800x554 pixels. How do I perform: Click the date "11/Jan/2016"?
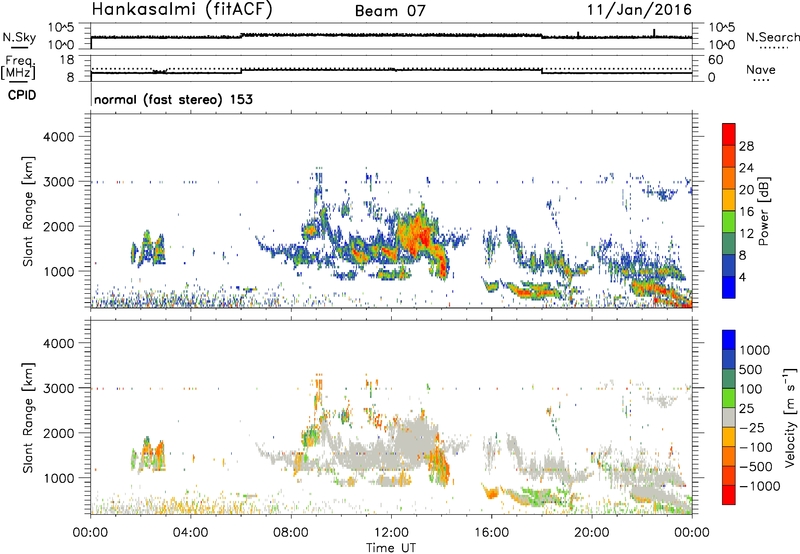[639, 9]
